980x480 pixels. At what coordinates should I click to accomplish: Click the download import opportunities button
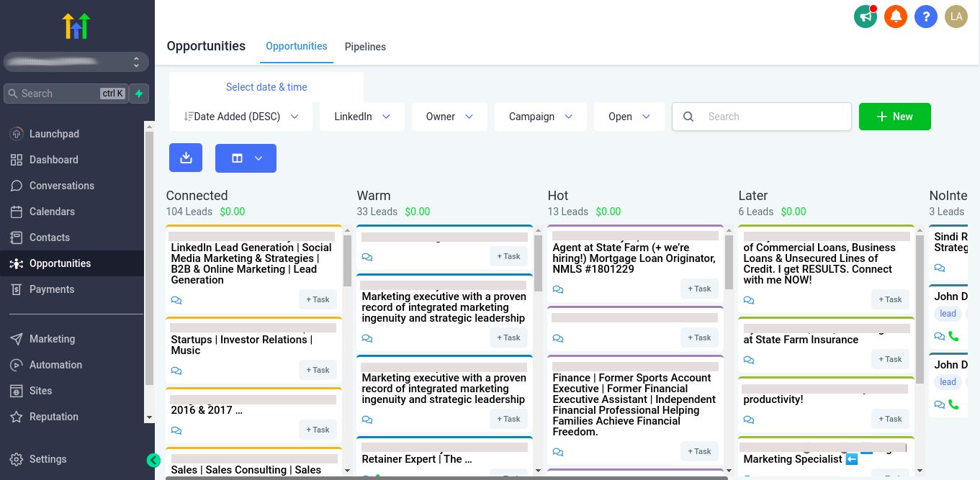(186, 158)
